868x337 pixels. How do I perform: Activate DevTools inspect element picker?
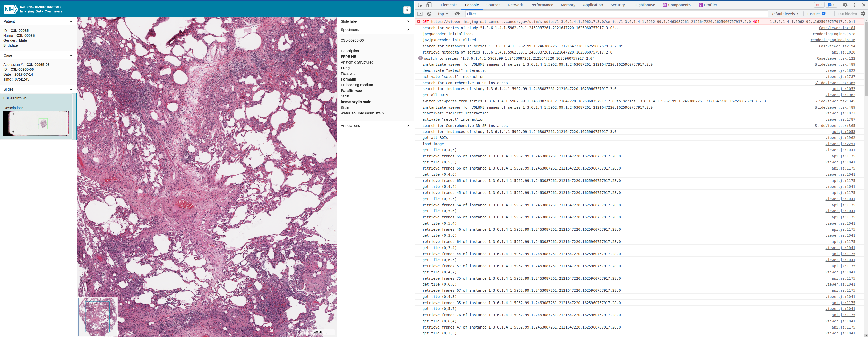[420, 5]
